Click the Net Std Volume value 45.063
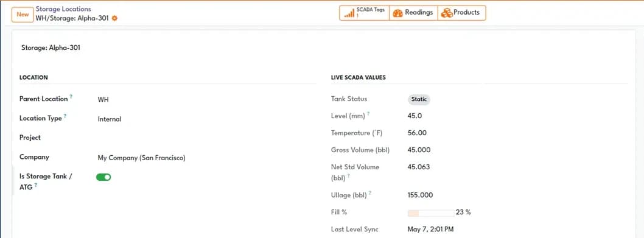 click(419, 167)
